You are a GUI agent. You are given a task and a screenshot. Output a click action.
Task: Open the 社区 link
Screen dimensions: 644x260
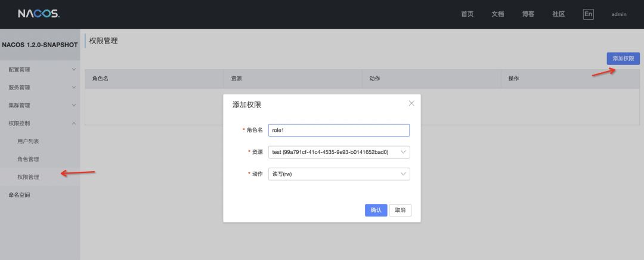559,14
